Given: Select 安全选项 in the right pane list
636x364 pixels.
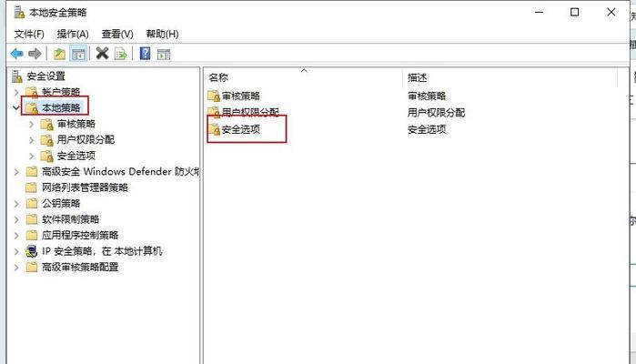Looking at the screenshot, I should click(241, 129).
